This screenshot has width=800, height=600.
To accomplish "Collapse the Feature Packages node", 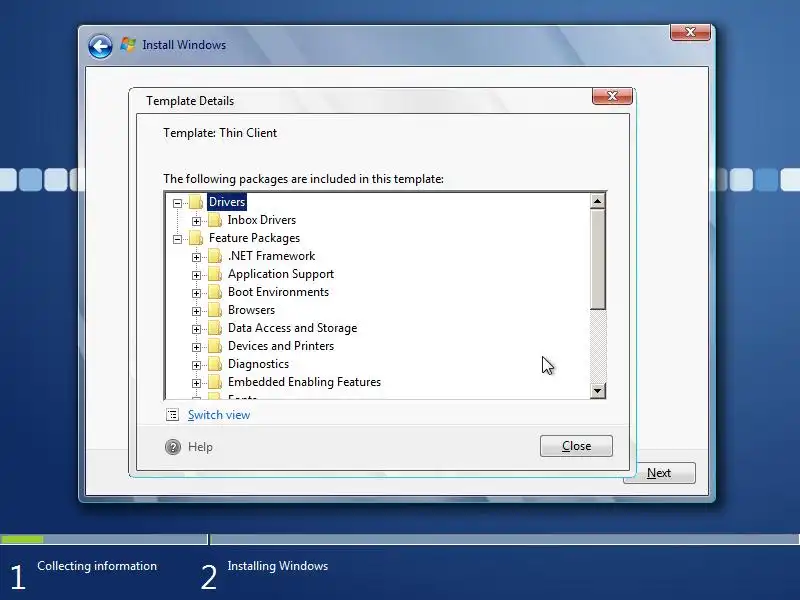I will (177, 239).
